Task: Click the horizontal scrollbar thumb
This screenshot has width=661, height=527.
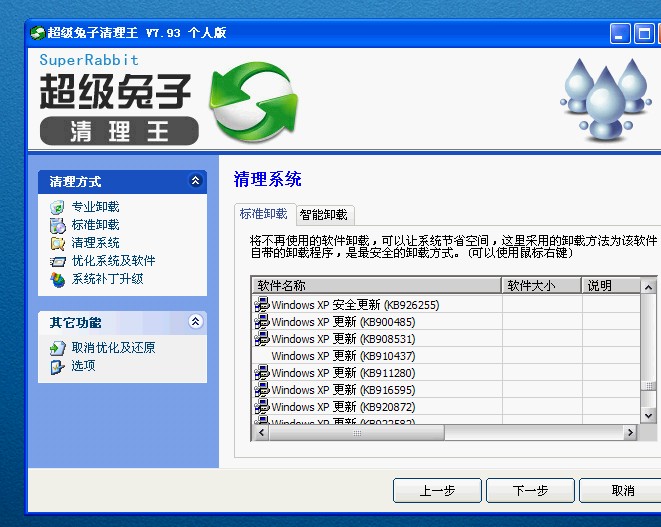Action: [357, 433]
